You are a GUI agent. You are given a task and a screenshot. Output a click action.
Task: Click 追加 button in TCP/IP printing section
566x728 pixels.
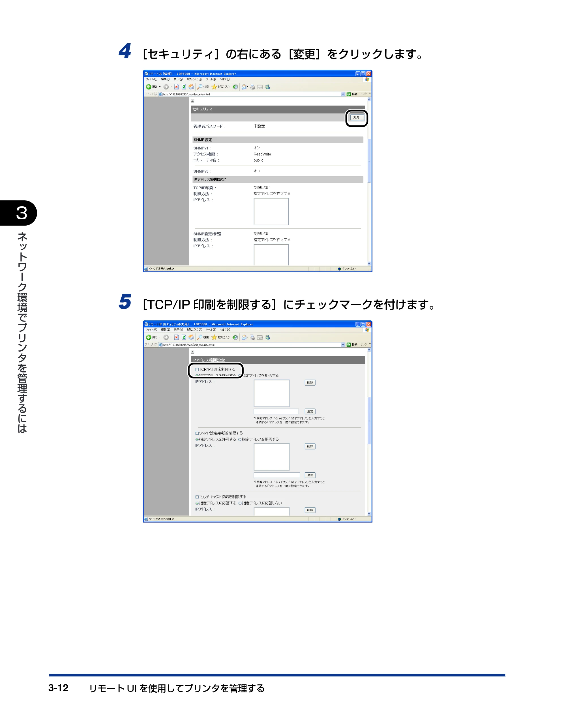(x=310, y=411)
